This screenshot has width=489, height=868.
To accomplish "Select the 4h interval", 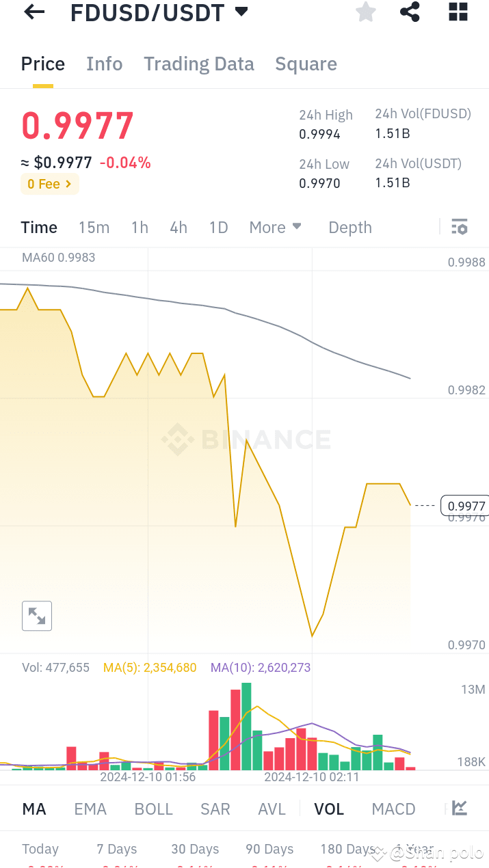I will (179, 227).
